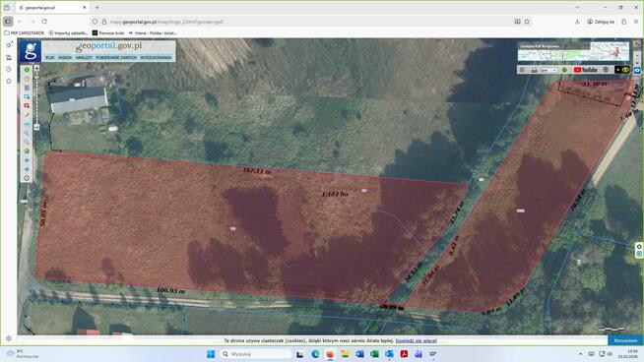Open Excel from the taskbar
644x362 pixels.
pyautogui.click(x=374, y=354)
